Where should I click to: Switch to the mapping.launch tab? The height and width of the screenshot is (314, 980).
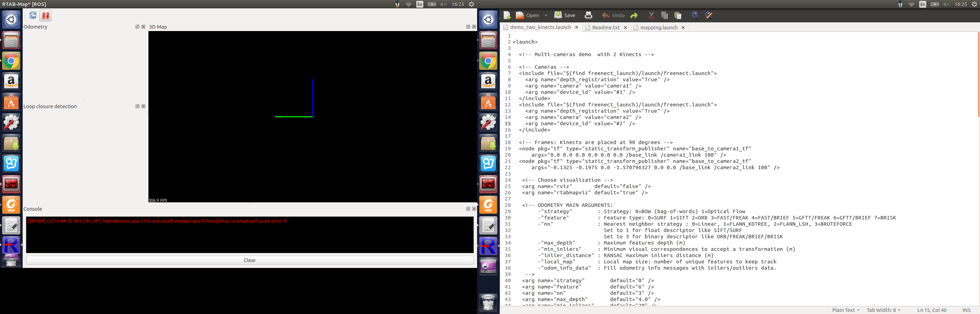pyautogui.click(x=659, y=27)
